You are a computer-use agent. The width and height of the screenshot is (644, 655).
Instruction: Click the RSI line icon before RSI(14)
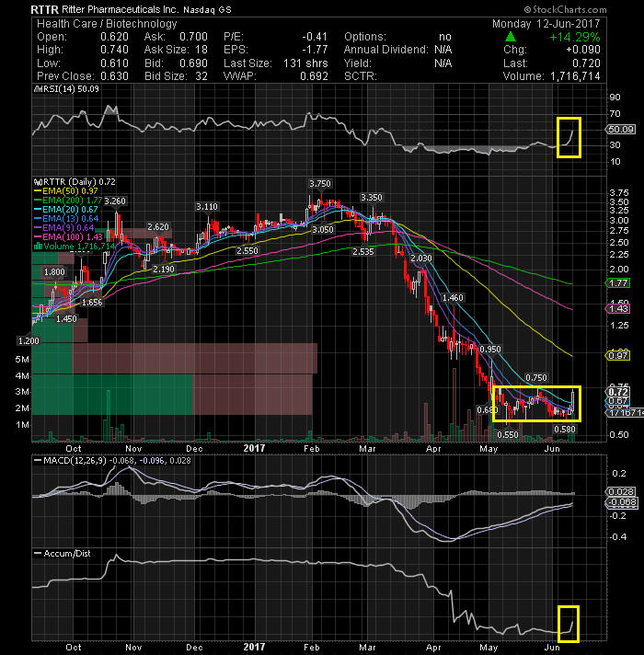38,89
